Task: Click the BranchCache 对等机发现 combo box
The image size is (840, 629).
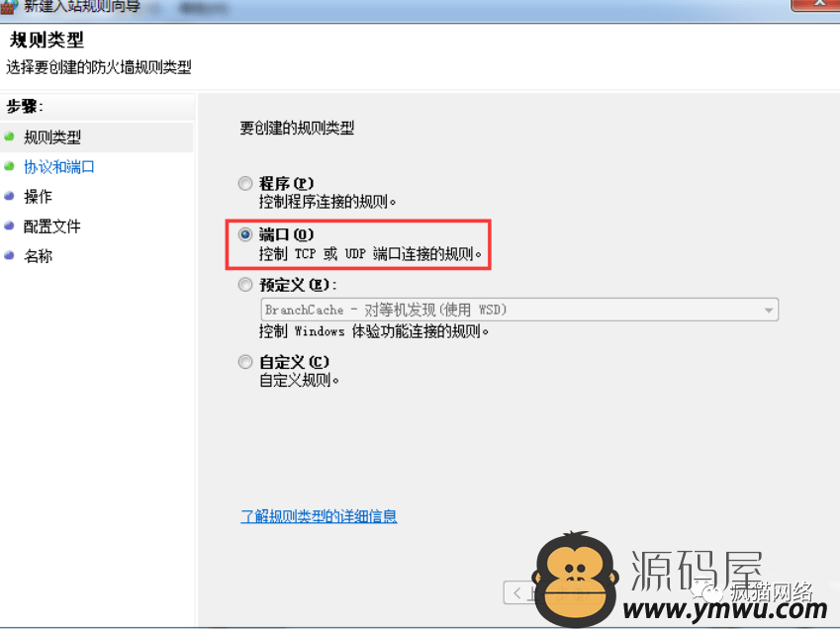Action: coord(519,310)
